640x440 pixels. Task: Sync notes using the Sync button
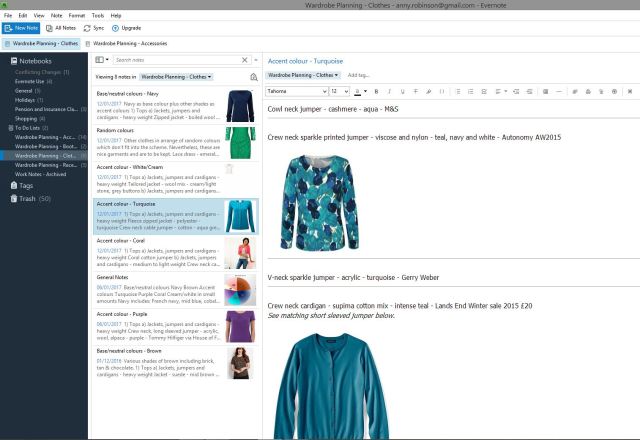[94, 28]
